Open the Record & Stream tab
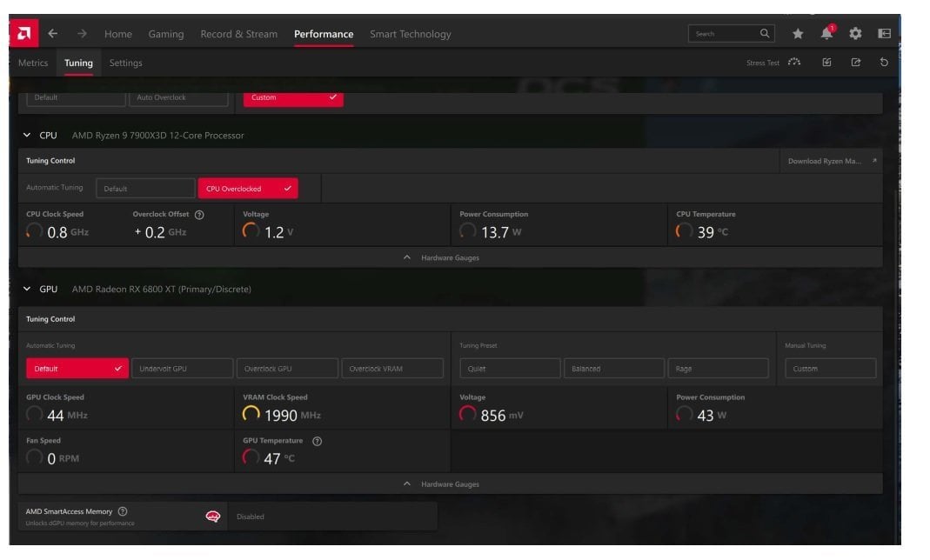The width and height of the screenshot is (930, 560). 239,34
